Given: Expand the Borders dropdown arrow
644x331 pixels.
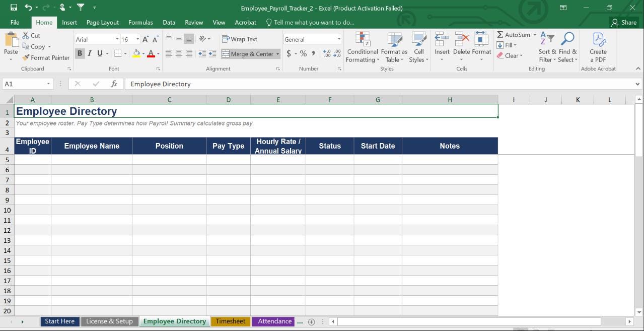Looking at the screenshot, I should click(x=125, y=53).
